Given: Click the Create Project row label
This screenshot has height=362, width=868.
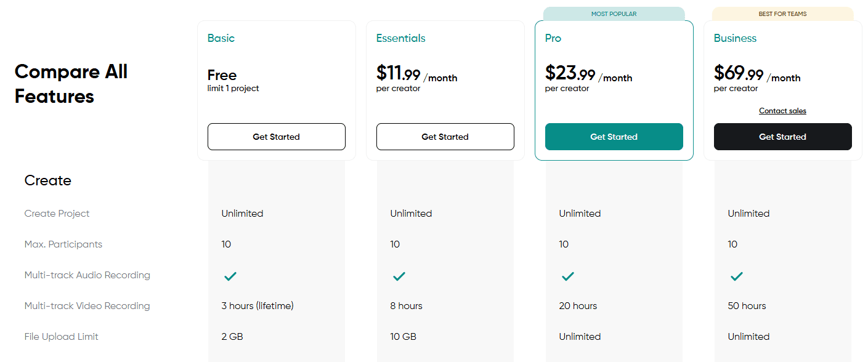Looking at the screenshot, I should point(57,214).
